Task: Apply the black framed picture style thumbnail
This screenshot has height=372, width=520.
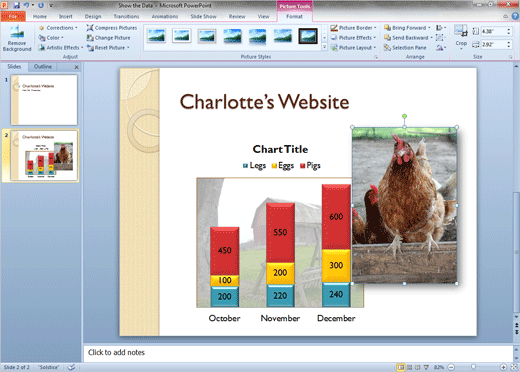Action: (308, 36)
